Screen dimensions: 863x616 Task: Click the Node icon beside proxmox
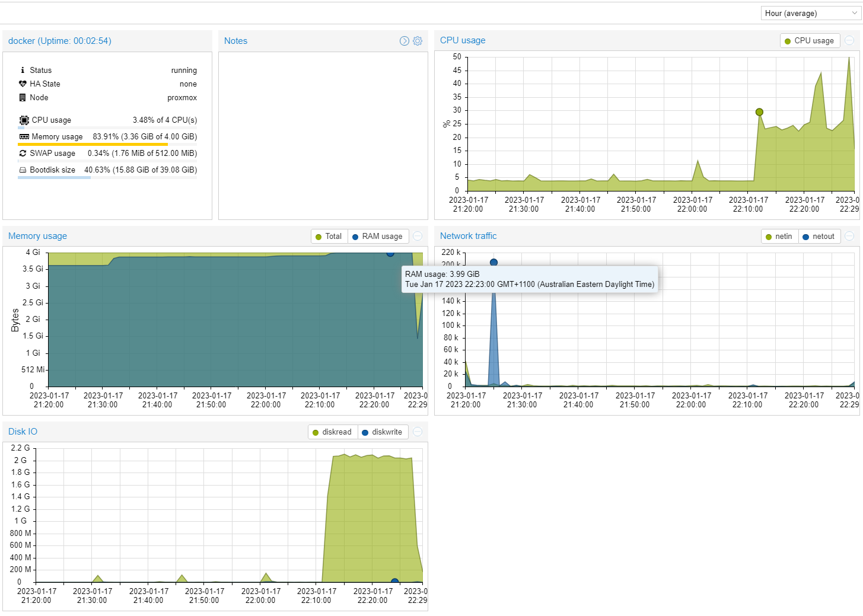23,97
